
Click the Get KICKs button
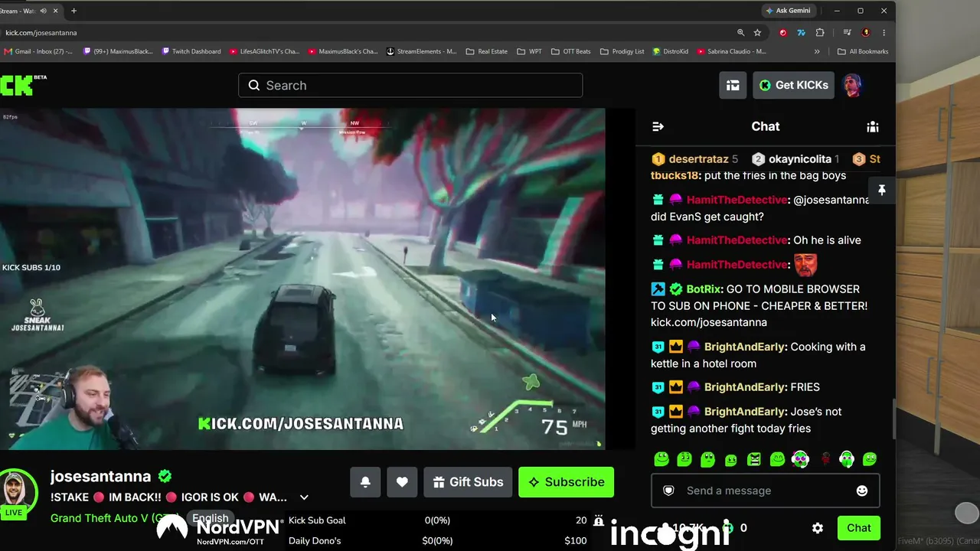(x=793, y=85)
